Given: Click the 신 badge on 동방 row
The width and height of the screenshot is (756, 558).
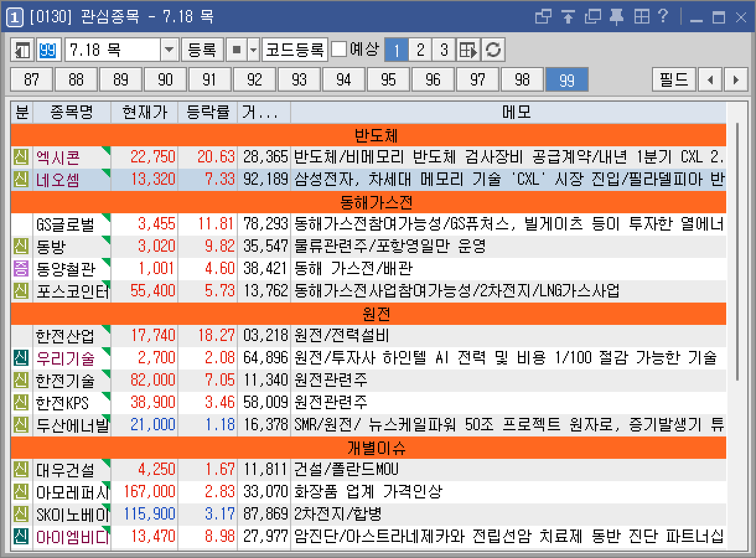Looking at the screenshot, I should tap(22, 246).
